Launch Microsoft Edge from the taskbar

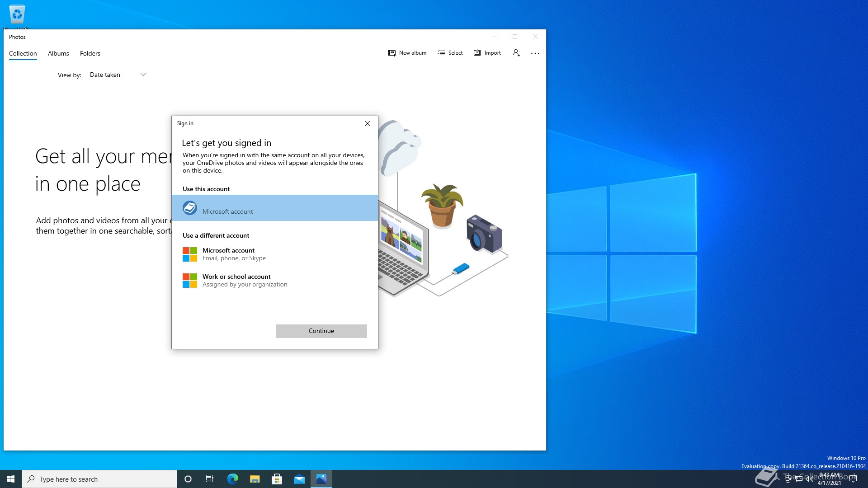[232, 479]
